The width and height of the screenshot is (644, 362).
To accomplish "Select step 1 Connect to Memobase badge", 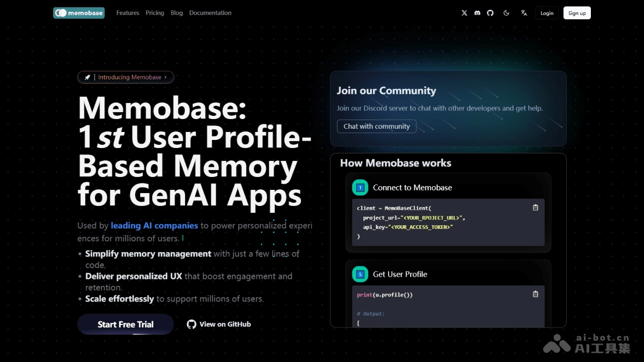I will point(360,188).
